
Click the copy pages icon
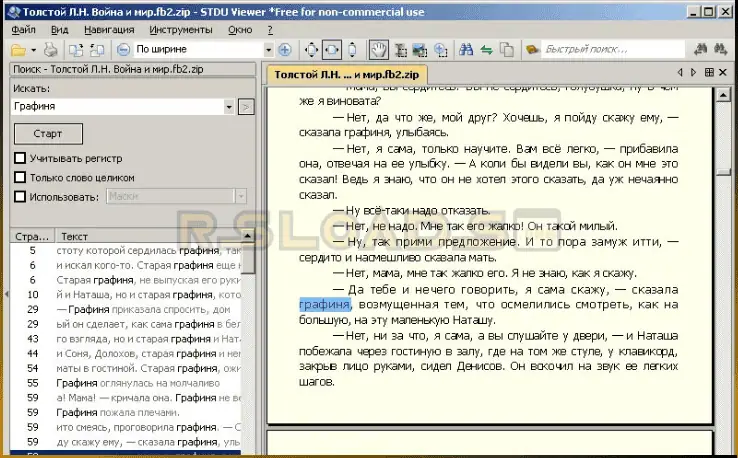(506, 49)
